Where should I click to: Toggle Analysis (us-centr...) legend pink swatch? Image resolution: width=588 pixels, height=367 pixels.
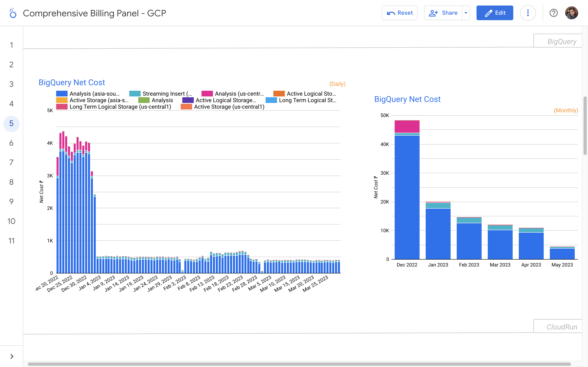pyautogui.click(x=207, y=94)
